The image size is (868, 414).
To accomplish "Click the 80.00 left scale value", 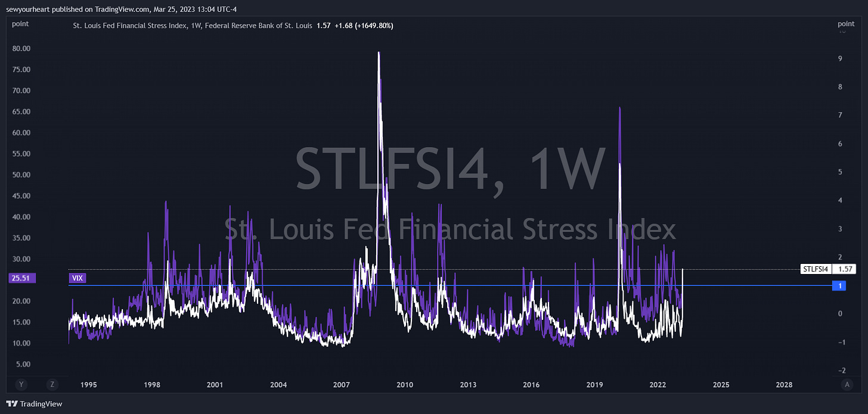I will [21, 48].
